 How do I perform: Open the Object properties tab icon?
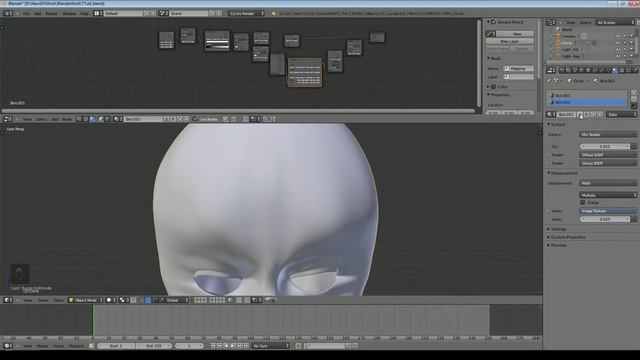[x=588, y=70]
